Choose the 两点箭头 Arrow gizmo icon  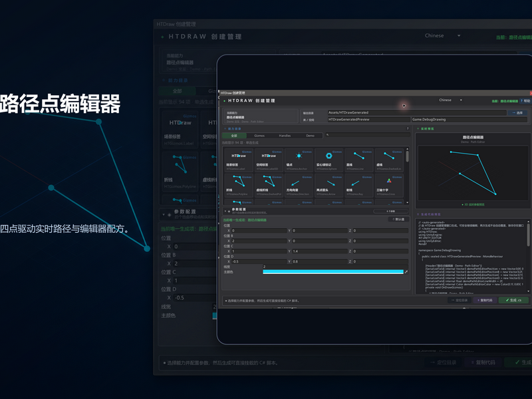(x=329, y=186)
